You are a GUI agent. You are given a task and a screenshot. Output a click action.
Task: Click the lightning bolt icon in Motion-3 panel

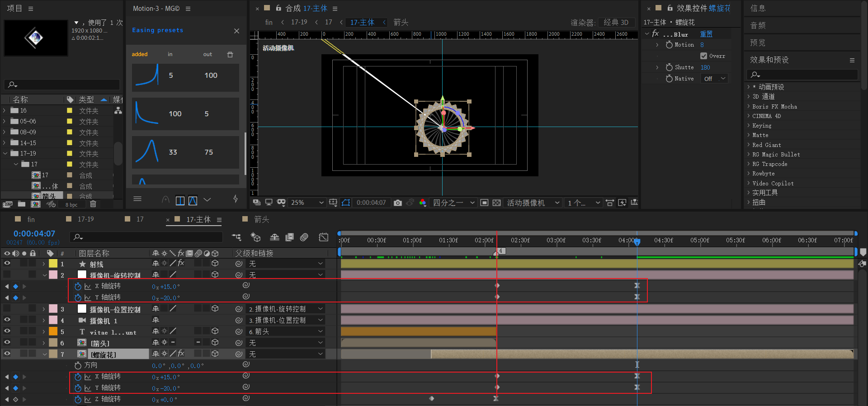tap(235, 199)
